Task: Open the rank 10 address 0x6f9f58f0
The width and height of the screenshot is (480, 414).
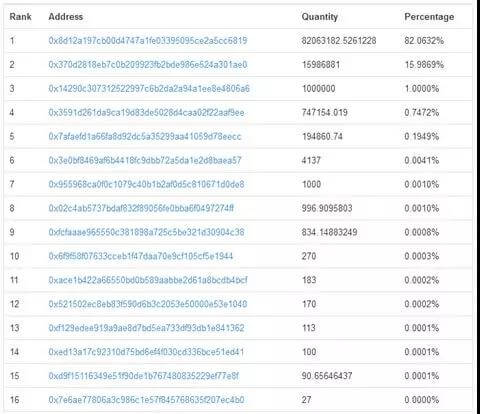Action: click(x=141, y=256)
